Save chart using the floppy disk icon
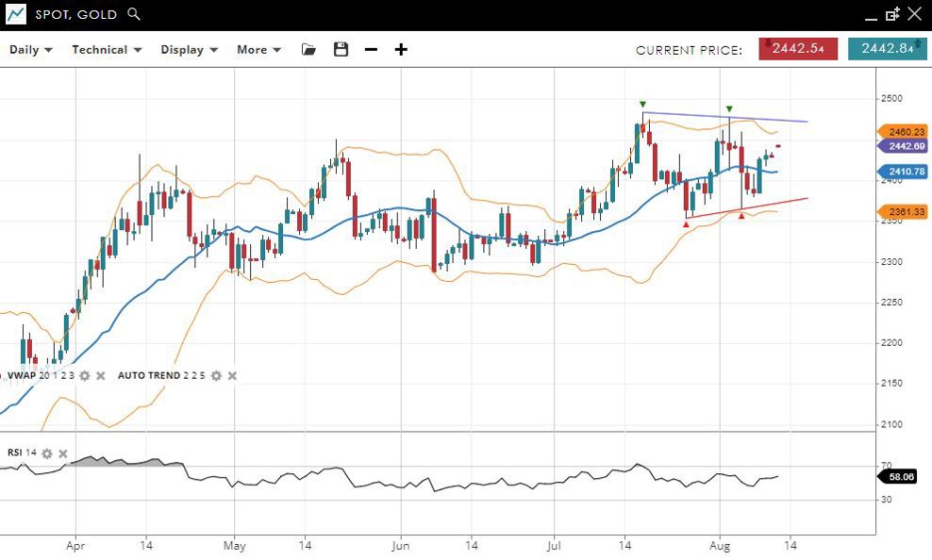932x560 pixels. (341, 50)
